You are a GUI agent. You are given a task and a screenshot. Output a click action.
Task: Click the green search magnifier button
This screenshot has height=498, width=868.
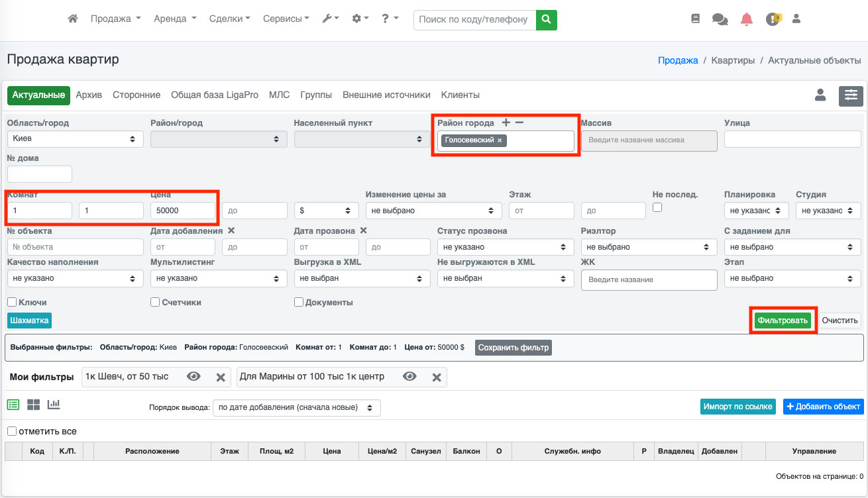[x=546, y=20]
